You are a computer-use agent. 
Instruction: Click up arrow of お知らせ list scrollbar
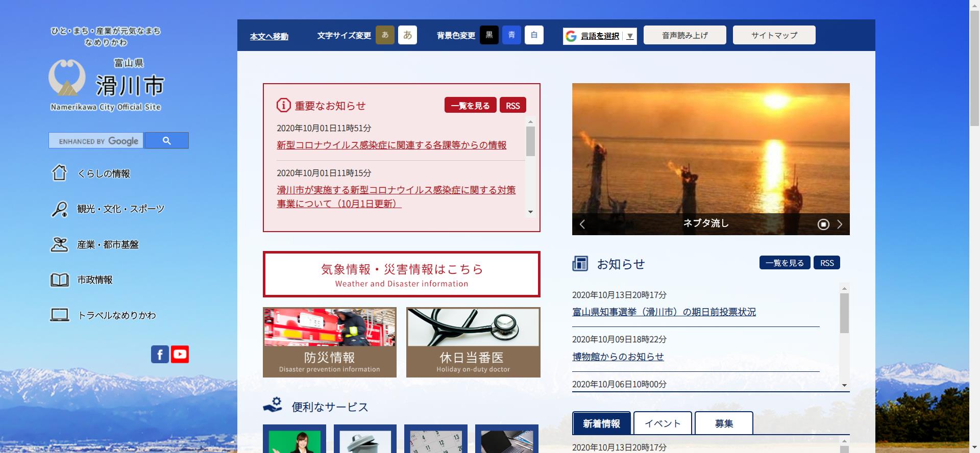(x=844, y=288)
